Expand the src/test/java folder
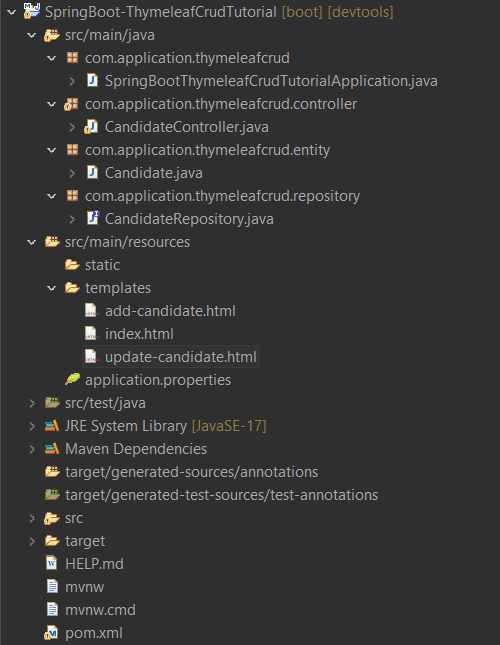This screenshot has width=500, height=645. click(32, 403)
